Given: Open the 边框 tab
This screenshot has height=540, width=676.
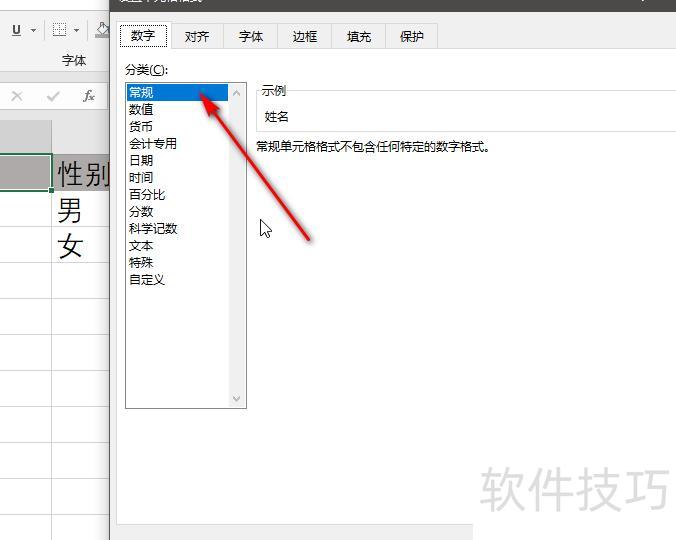Looking at the screenshot, I should [x=305, y=37].
